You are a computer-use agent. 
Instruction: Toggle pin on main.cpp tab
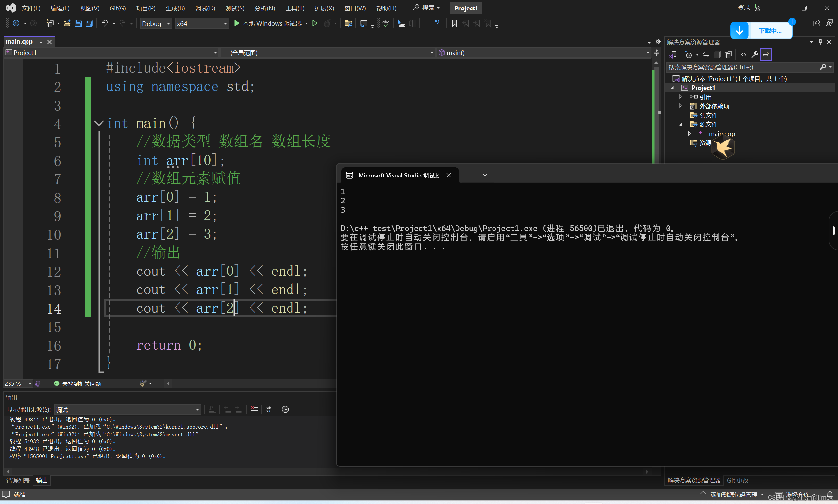[x=40, y=42]
